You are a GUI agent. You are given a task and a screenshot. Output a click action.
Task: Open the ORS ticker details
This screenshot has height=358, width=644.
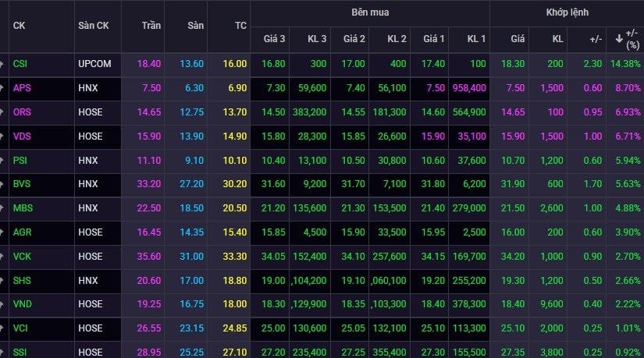[22, 112]
